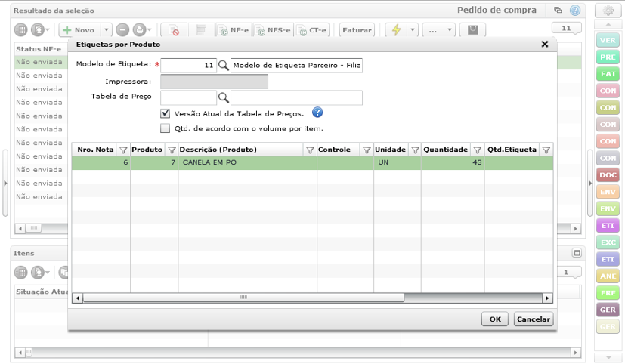Image resolution: width=625 pixels, height=364 pixels.
Task: Click the GER sidebar button in purple
Action: click(608, 310)
